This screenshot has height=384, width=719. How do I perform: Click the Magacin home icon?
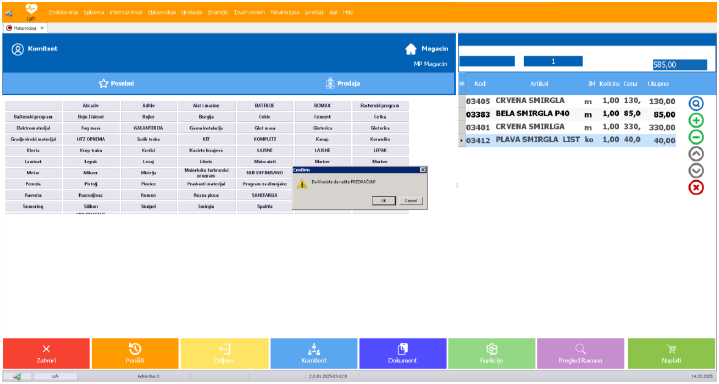(410, 49)
